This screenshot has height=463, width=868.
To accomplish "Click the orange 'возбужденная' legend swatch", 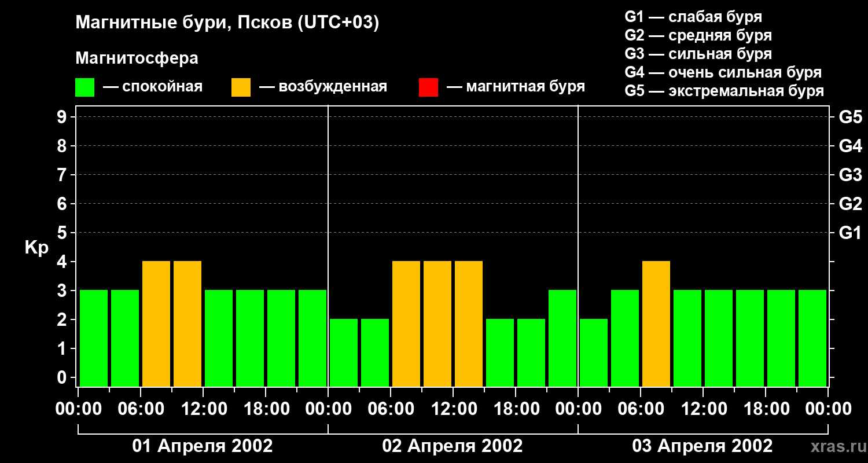I will pyautogui.click(x=241, y=87).
